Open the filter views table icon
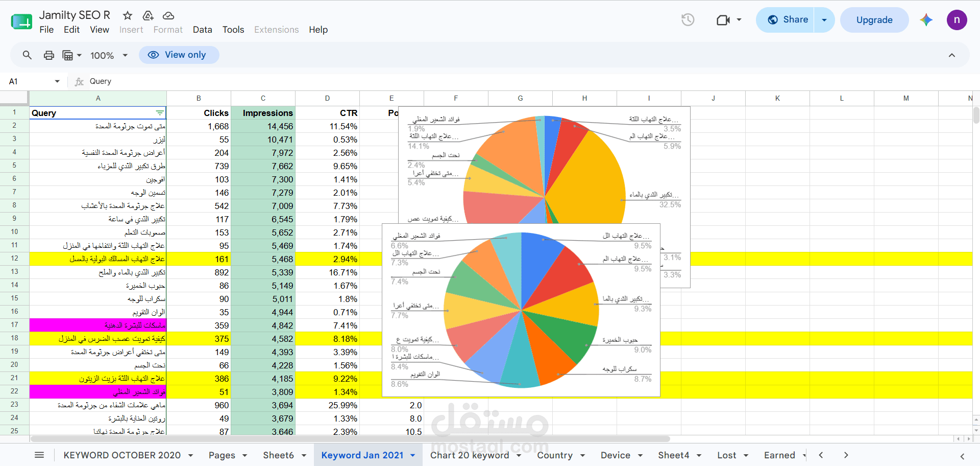980x466 pixels. 67,55
